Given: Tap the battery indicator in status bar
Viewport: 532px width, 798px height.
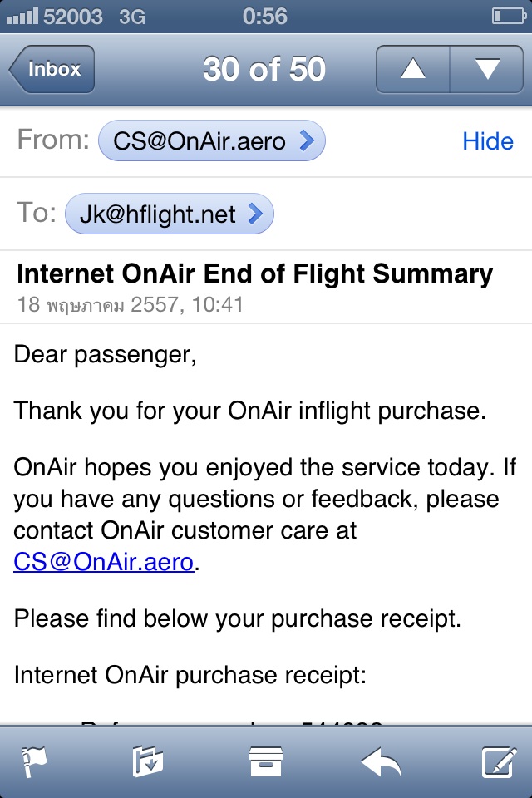Looking at the screenshot, I should 509,17.
